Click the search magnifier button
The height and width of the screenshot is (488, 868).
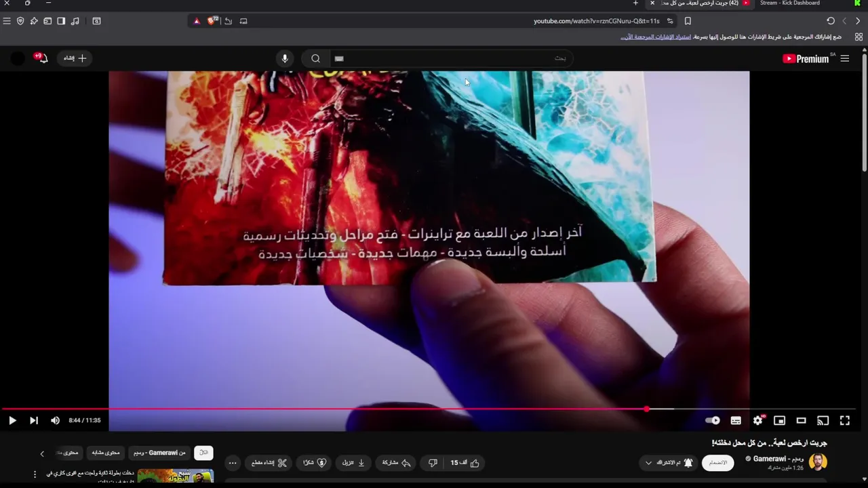pyautogui.click(x=315, y=58)
